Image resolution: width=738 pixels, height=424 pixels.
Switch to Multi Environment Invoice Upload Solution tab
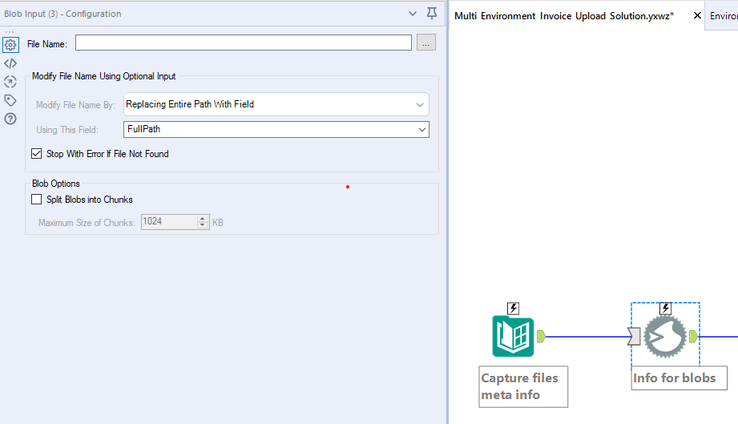pos(564,16)
